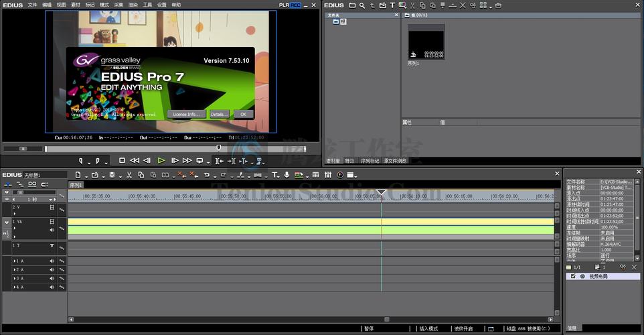Viewport: 644px width, 335px height.
Task: Switch to the 源文件浏览 tab
Action: coord(395,161)
